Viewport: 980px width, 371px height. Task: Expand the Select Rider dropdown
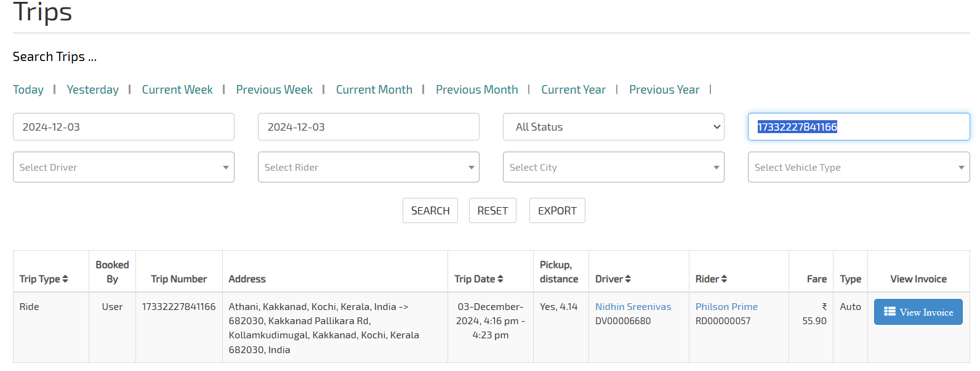click(x=368, y=168)
